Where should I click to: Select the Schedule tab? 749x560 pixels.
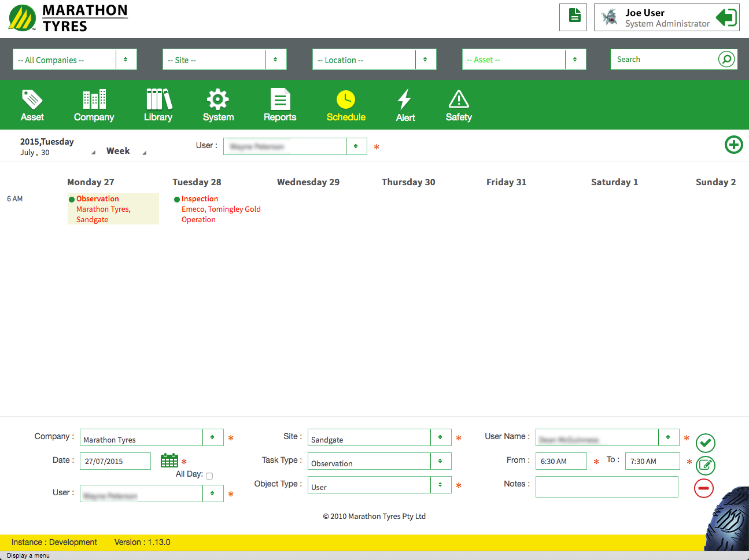[x=346, y=105]
